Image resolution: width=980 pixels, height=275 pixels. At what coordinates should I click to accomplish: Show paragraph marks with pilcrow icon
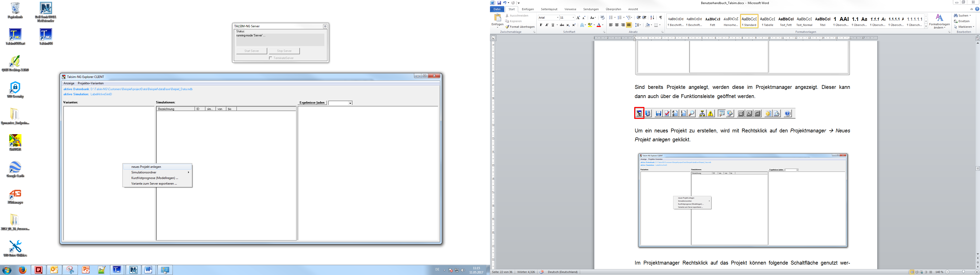(x=660, y=18)
